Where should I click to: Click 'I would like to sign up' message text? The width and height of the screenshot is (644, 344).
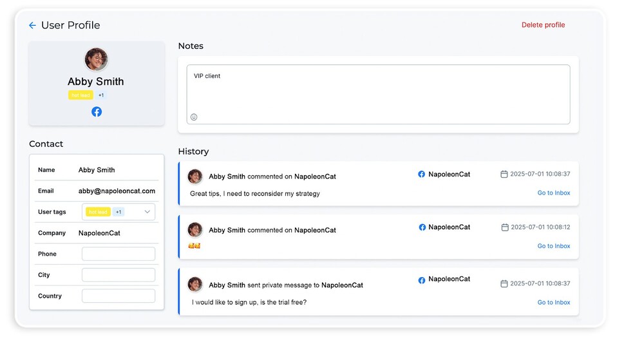point(249,303)
